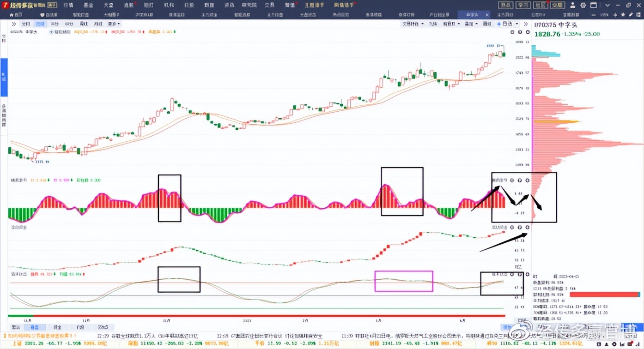Screen dimensions: 644x349
Task: Click the 学习 button at top right
Action: click(522, 5)
